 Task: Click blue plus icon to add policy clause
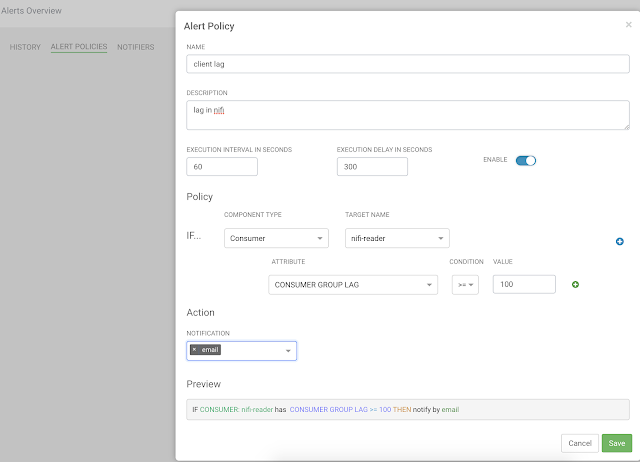(619, 242)
